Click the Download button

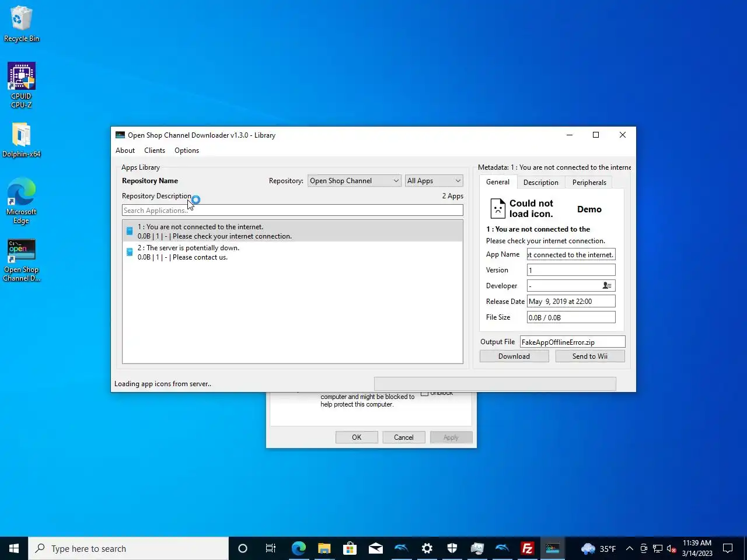(x=514, y=356)
